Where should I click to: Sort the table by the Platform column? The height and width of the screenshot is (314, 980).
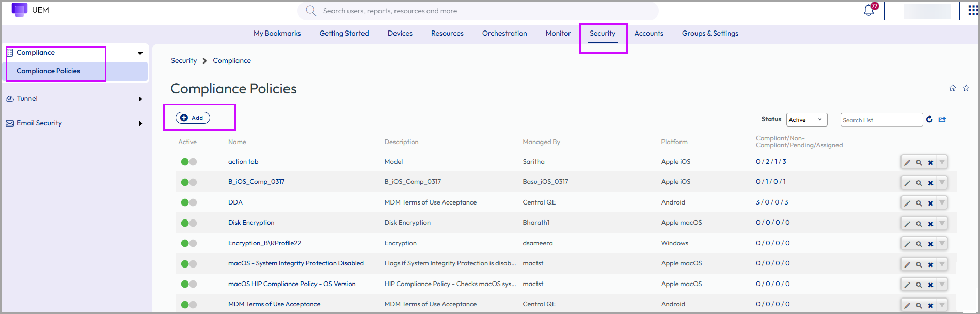click(674, 142)
